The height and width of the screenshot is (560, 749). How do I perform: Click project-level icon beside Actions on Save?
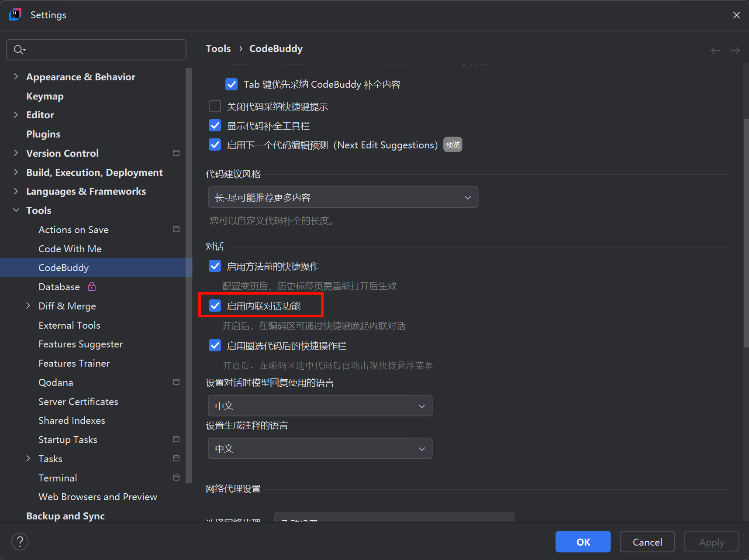[176, 230]
